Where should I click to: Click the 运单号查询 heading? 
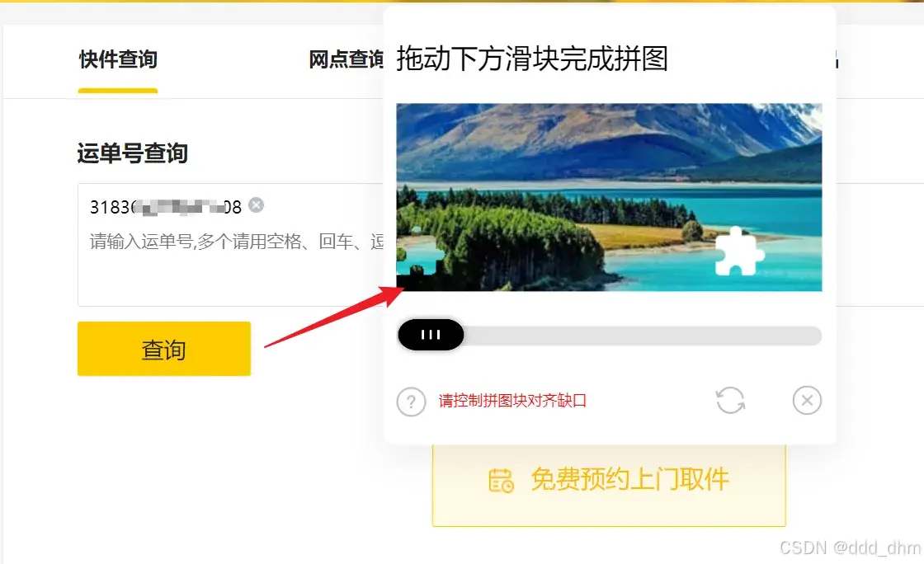click(133, 153)
